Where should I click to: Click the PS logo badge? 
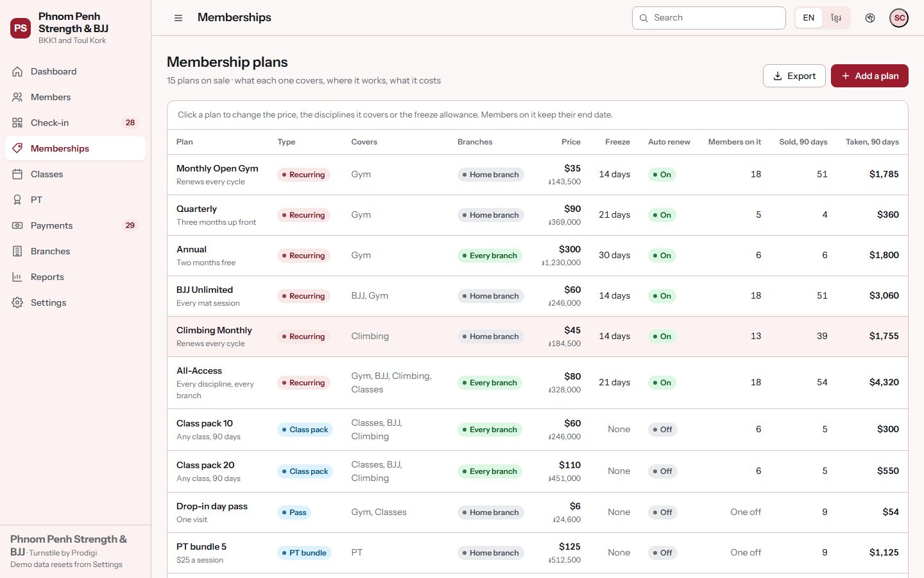coord(21,28)
